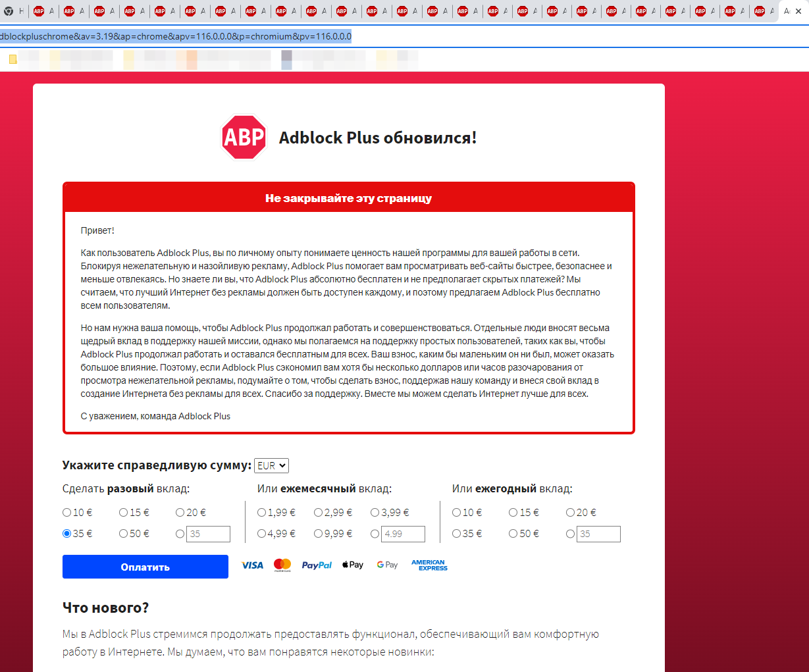The width and height of the screenshot is (809, 672).
Task: Click the Mastercard payment icon
Action: coord(282,565)
